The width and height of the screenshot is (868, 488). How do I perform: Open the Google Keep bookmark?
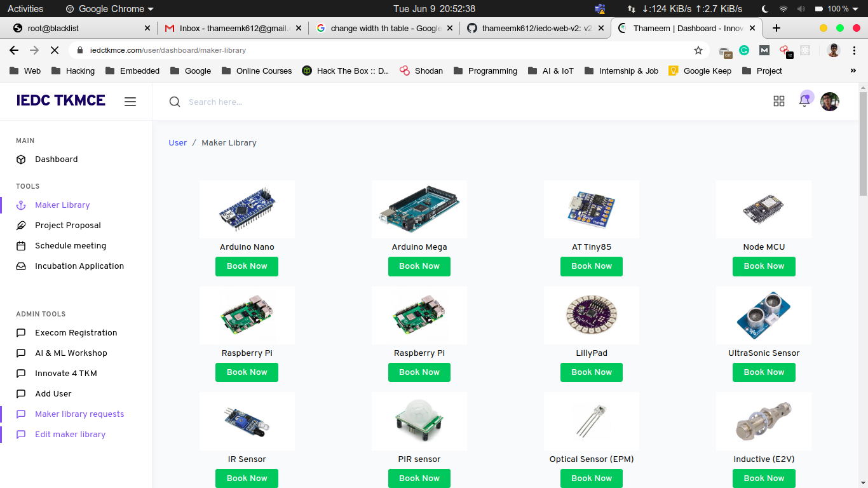pyautogui.click(x=700, y=71)
